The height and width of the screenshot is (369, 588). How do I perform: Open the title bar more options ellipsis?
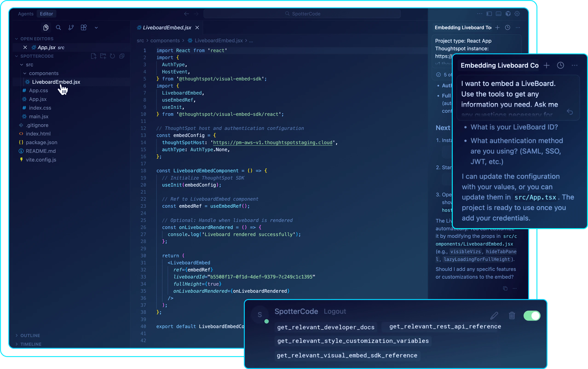[x=480, y=14]
